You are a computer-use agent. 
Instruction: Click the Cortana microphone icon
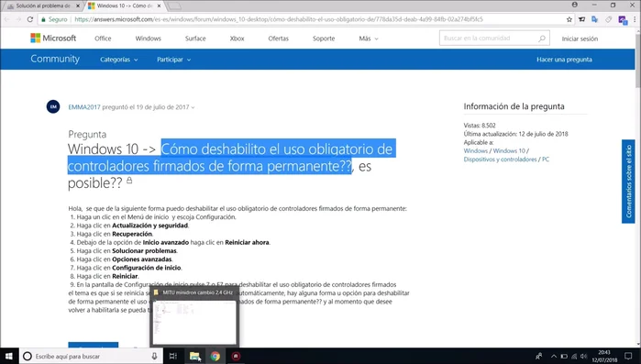click(154, 357)
